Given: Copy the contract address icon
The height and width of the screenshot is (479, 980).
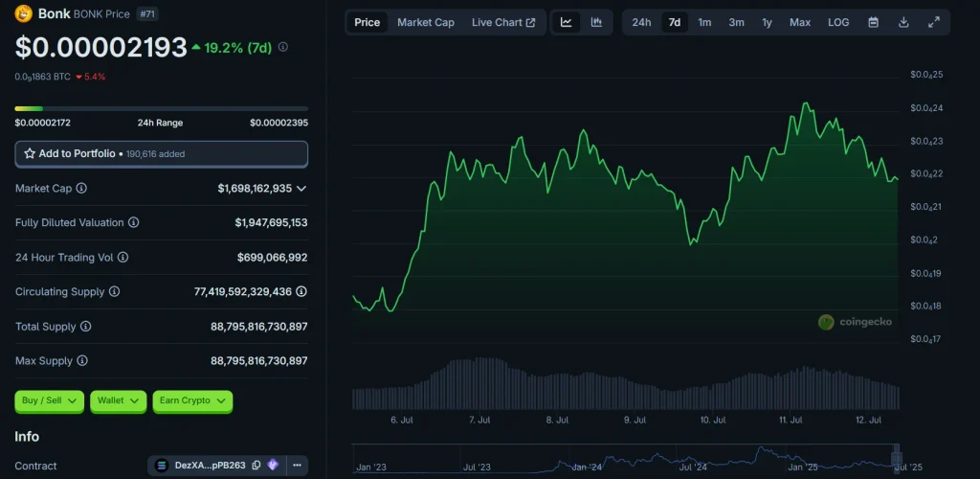Looking at the screenshot, I should (256, 466).
